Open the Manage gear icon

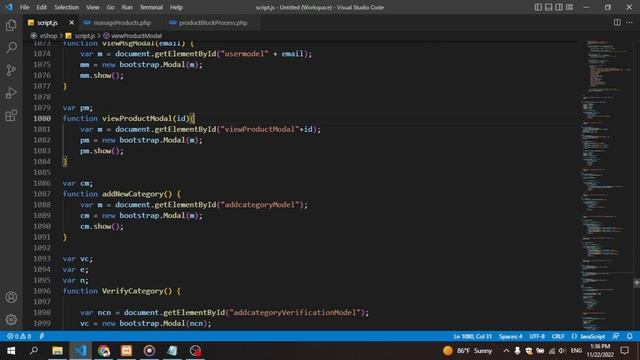tap(11, 319)
